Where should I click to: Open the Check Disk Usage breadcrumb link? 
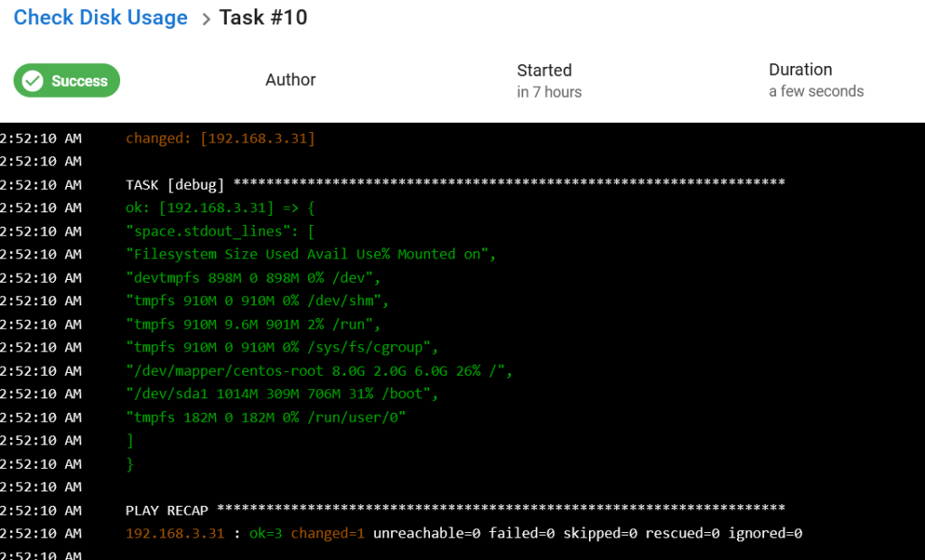(100, 18)
